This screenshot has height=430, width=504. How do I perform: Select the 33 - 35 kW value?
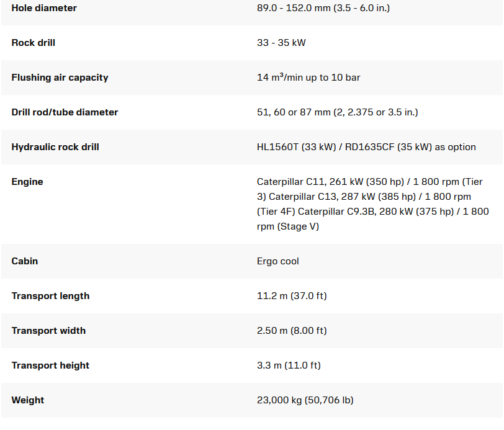tap(281, 43)
